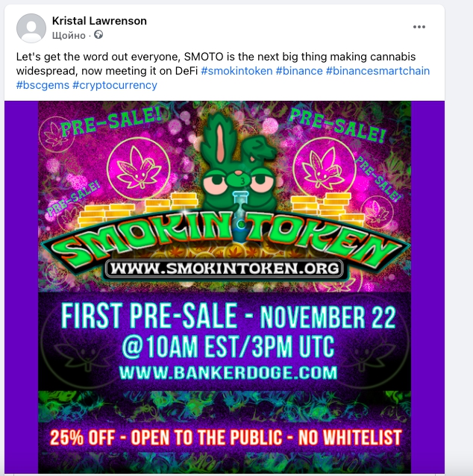473x476 pixels.
Task: Select the #cryptocurrency hashtag
Action: tap(115, 85)
